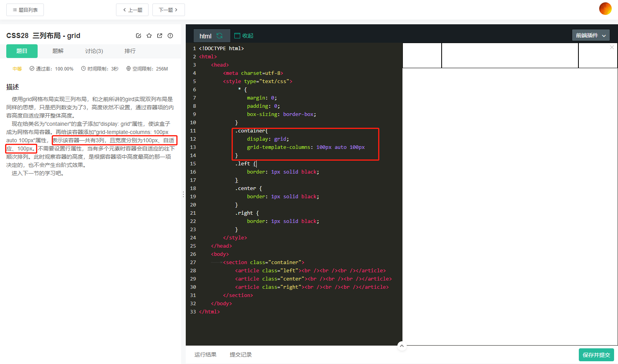Click the .center { selector line

(248, 188)
